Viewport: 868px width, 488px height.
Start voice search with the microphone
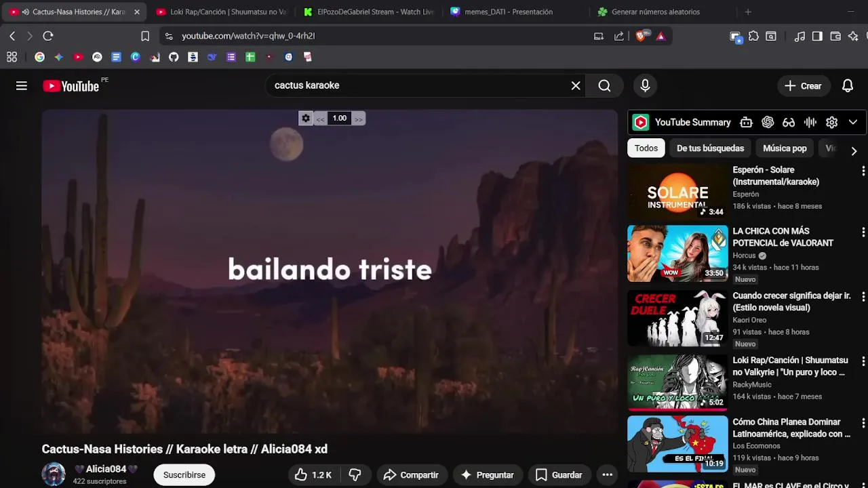tap(645, 85)
